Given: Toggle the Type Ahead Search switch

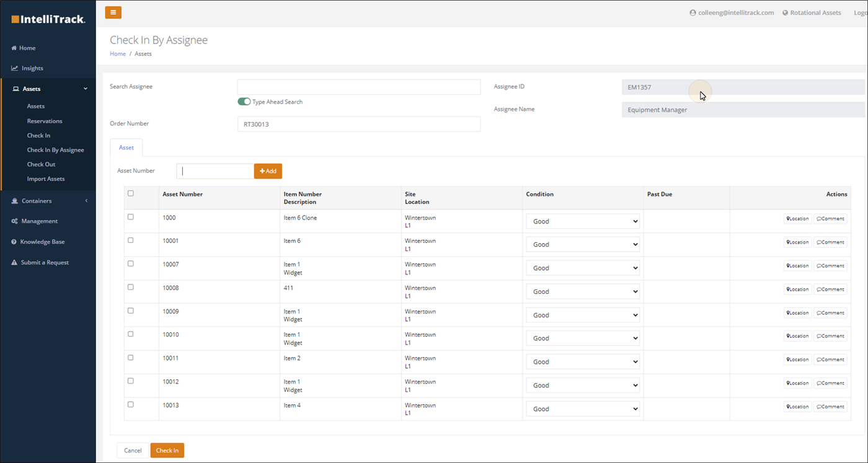Looking at the screenshot, I should pos(244,102).
